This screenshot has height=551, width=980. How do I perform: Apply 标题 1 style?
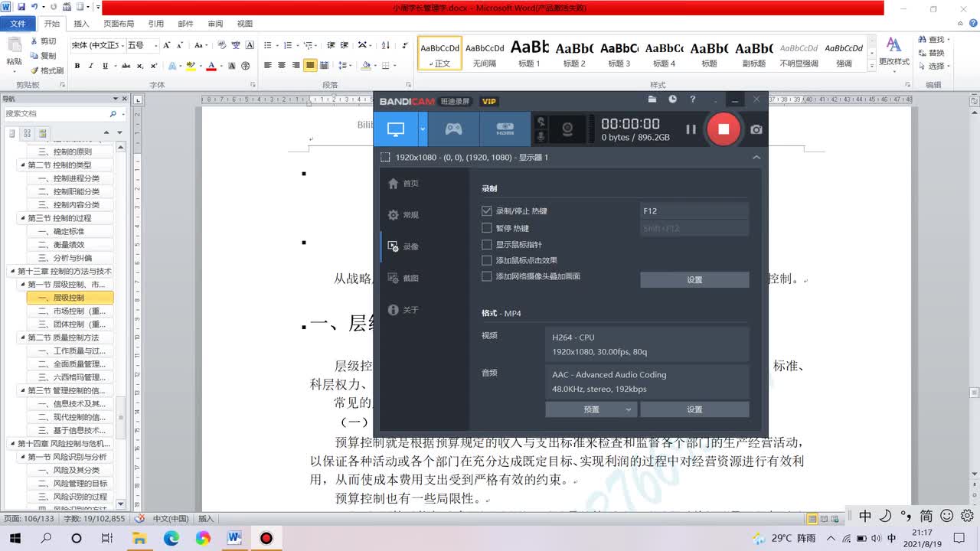530,54
